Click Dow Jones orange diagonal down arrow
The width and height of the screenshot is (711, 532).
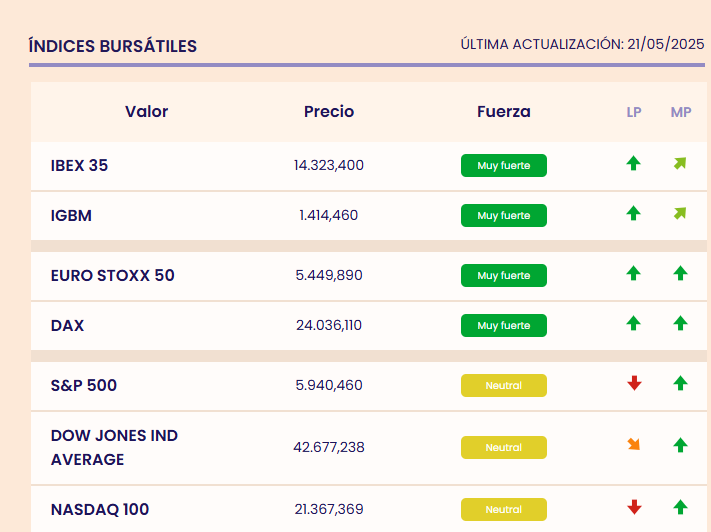coord(633,445)
